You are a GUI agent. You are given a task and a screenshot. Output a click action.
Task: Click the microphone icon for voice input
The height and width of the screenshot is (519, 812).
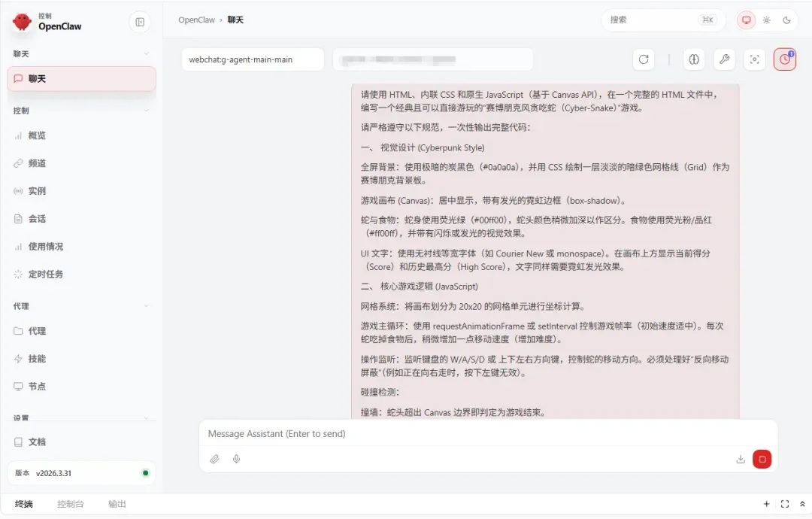point(236,459)
